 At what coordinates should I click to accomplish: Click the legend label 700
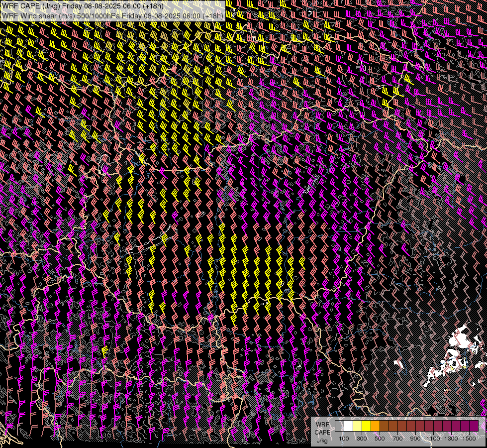pos(397,439)
